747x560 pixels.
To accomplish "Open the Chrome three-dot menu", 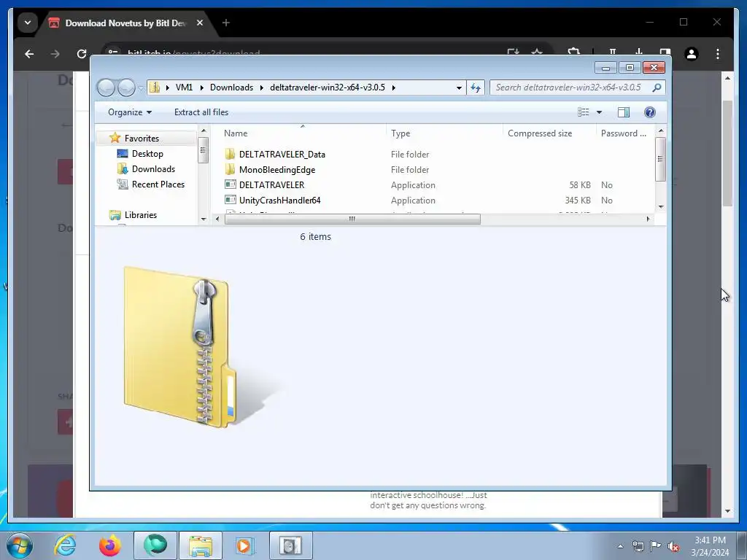I will coord(718,54).
